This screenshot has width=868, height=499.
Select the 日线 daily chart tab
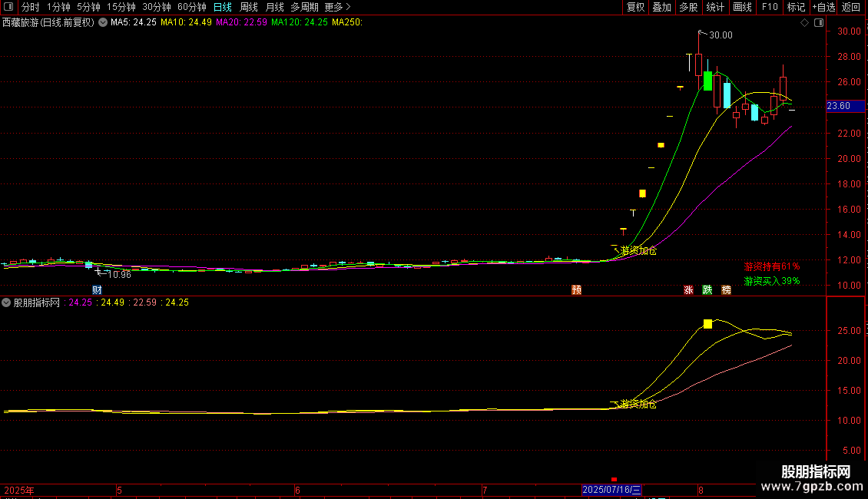[x=223, y=7]
